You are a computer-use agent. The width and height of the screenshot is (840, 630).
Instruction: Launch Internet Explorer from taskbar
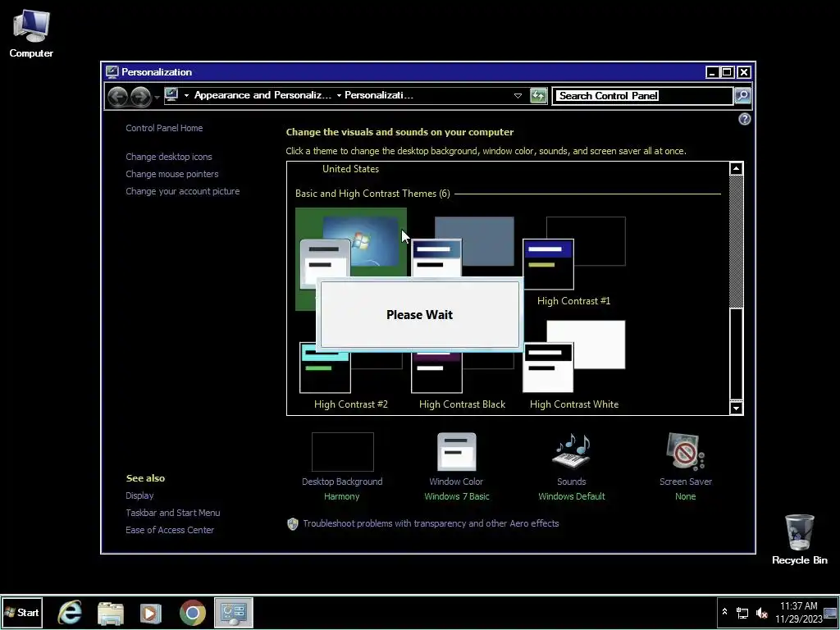pyautogui.click(x=70, y=612)
